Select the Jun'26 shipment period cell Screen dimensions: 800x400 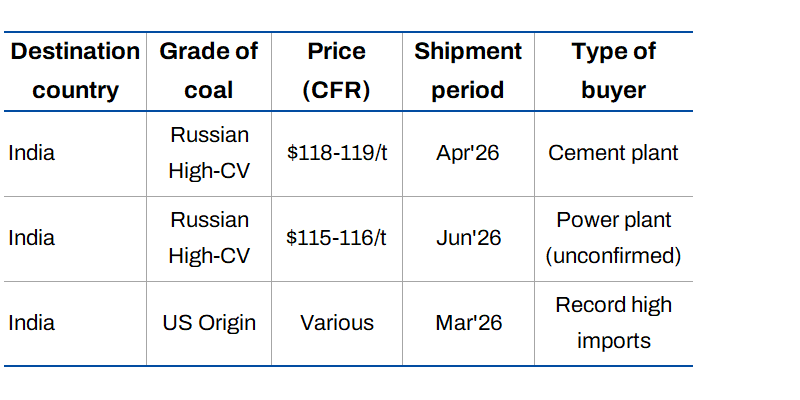point(468,238)
